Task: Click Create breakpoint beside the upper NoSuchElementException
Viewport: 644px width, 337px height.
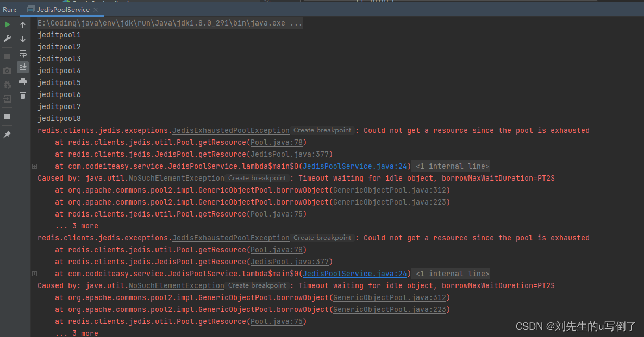Action: pos(257,178)
